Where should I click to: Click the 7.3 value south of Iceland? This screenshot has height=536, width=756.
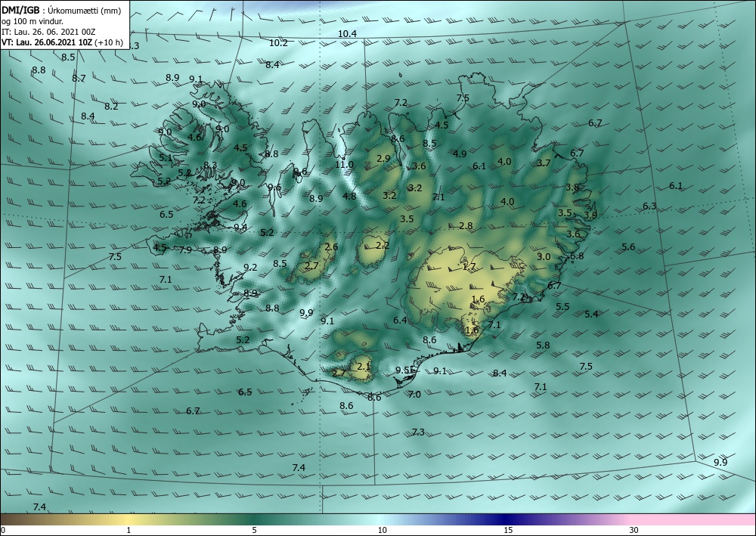click(x=419, y=432)
